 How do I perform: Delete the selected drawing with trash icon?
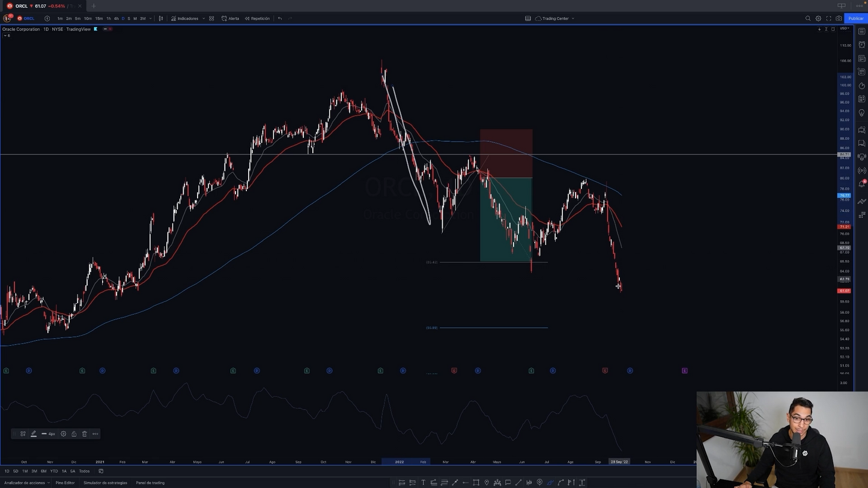click(85, 434)
